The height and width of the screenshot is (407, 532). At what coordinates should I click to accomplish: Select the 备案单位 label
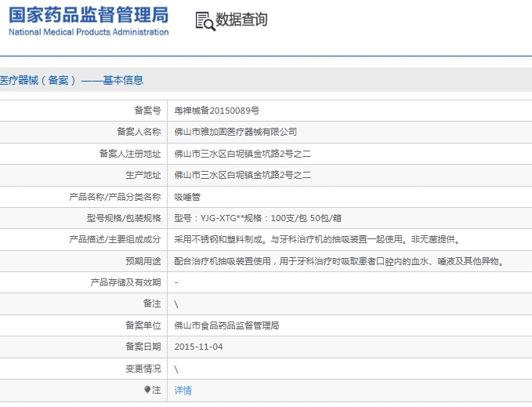tap(143, 325)
